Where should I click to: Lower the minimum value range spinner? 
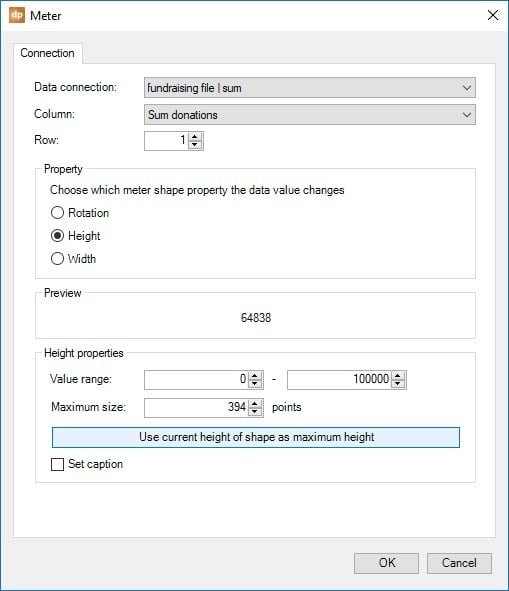255,384
